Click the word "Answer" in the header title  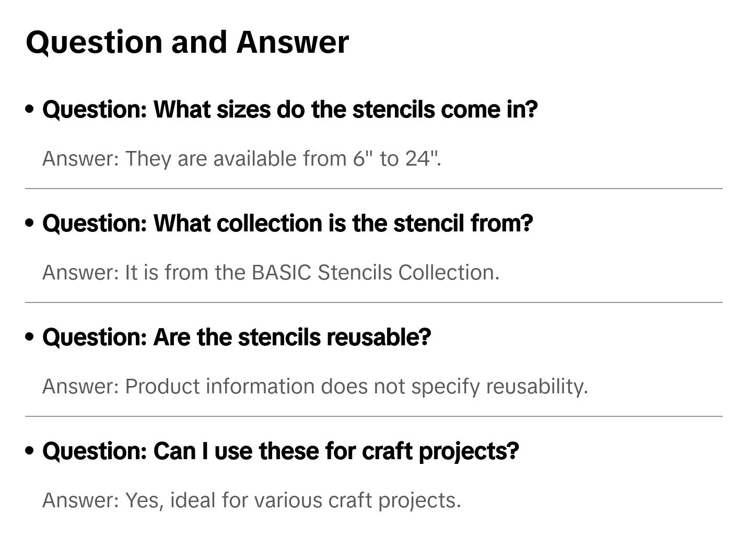click(x=293, y=42)
